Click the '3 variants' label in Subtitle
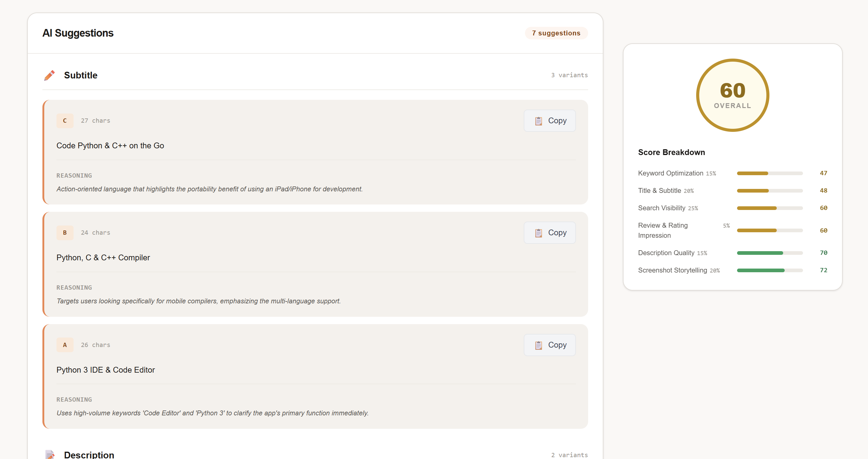Screen dimensions: 868x459 [x=569, y=75]
